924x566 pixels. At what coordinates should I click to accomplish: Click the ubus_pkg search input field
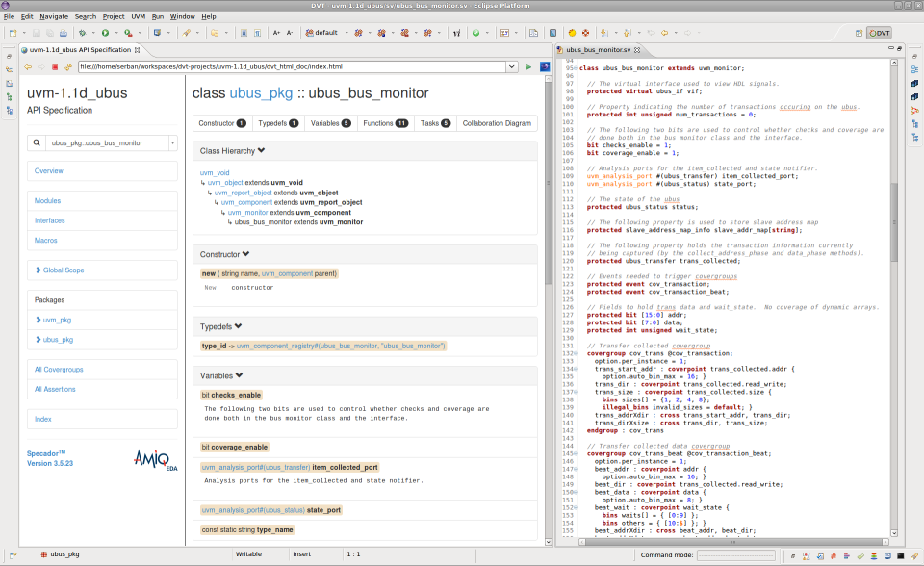pyautogui.click(x=105, y=142)
